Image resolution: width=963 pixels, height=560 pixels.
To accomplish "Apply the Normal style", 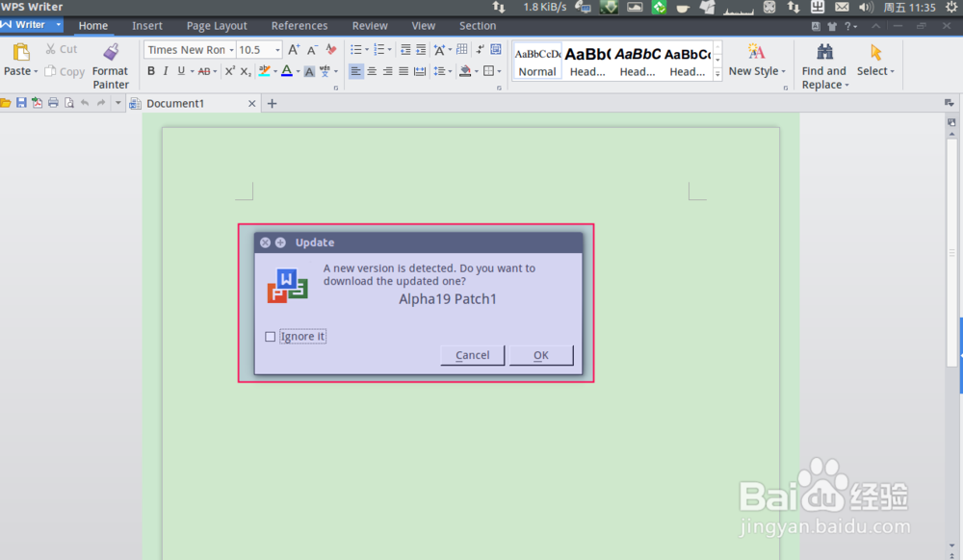I will [537, 62].
